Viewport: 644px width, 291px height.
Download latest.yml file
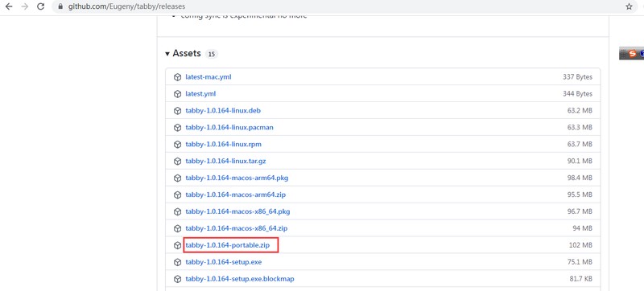(200, 94)
